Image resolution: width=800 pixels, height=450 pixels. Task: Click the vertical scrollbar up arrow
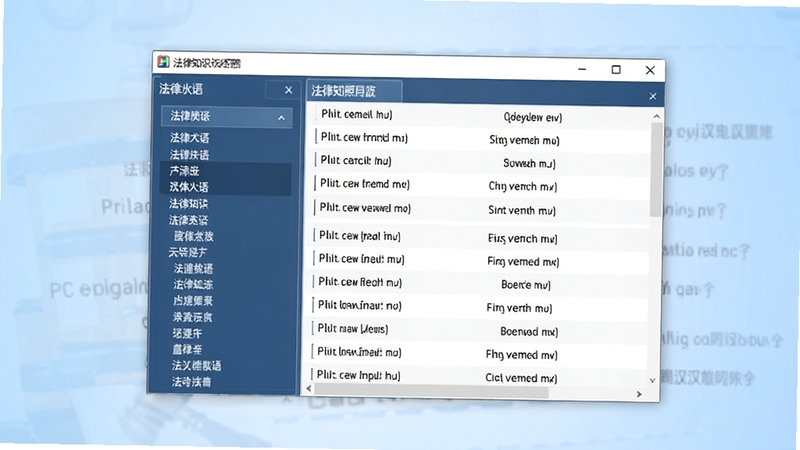point(657,117)
